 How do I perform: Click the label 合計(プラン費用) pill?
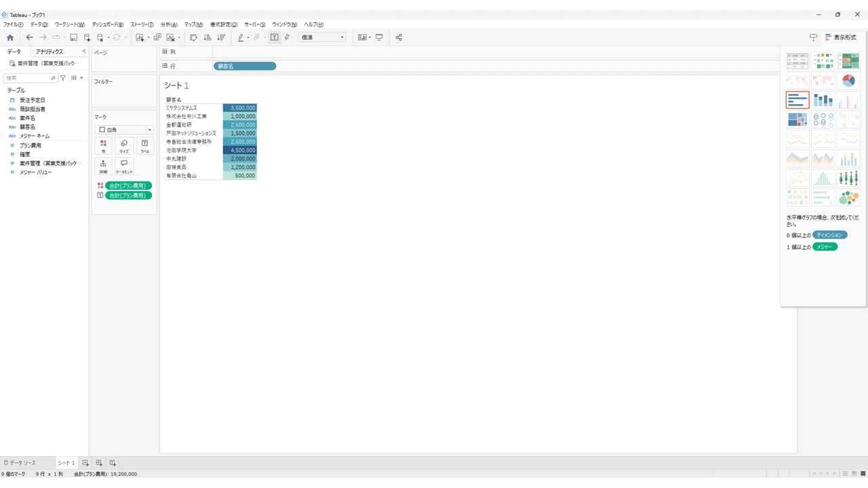tap(129, 195)
